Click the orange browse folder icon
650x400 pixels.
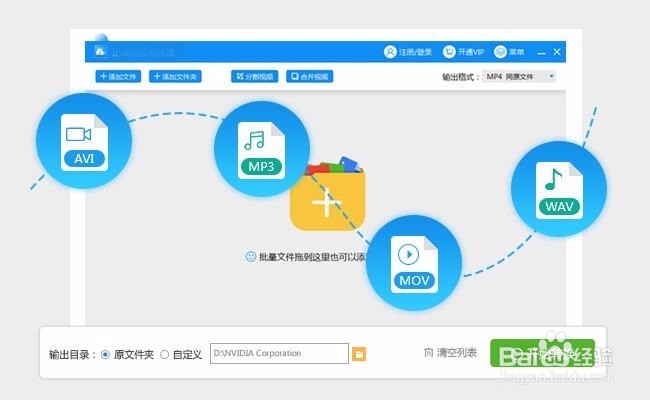click(359, 354)
